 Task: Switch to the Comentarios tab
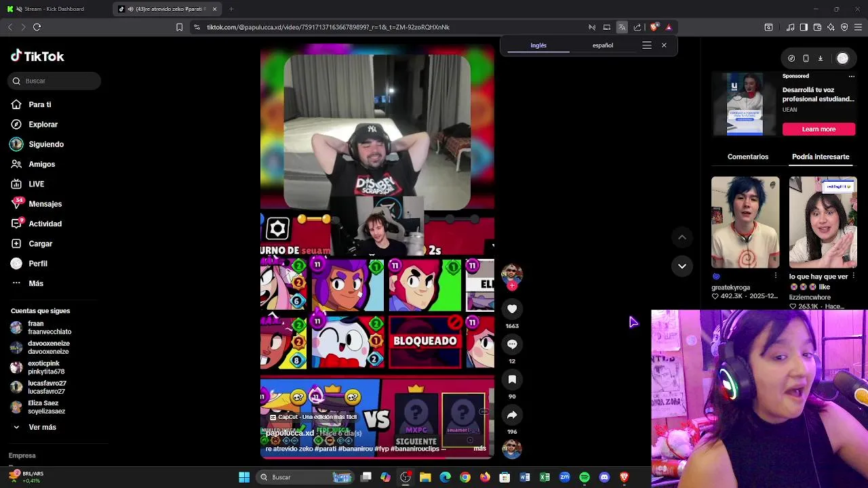pyautogui.click(x=748, y=157)
